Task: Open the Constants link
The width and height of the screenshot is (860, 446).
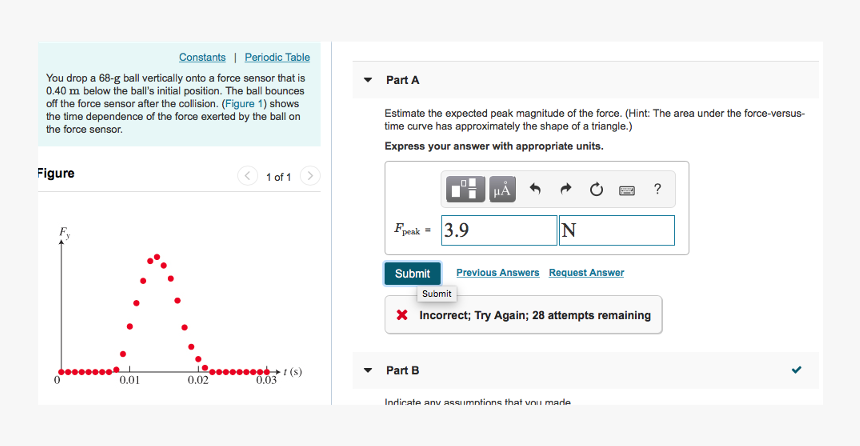Action: click(x=202, y=57)
